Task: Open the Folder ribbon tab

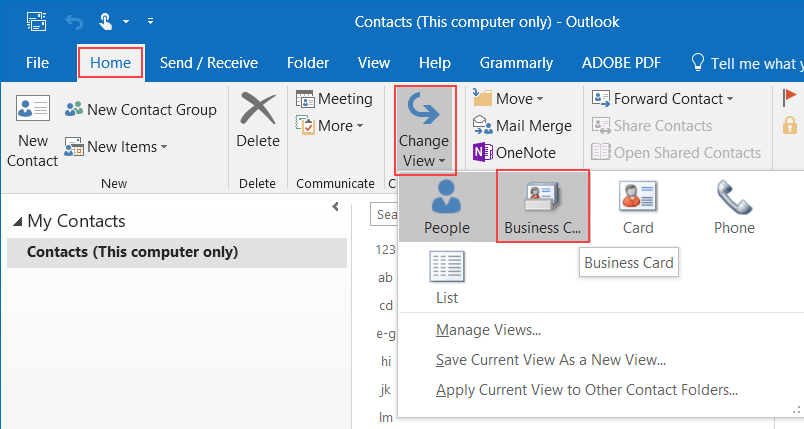Action: click(308, 63)
